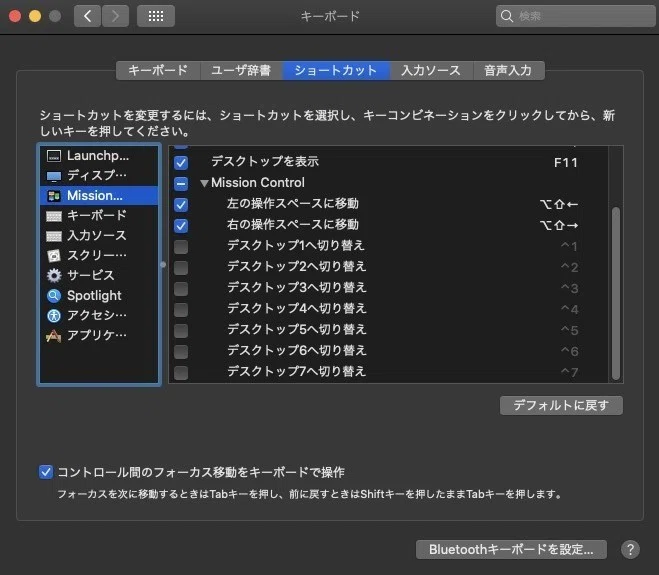The width and height of the screenshot is (659, 575).
Task: Enable デスクトップ5へ切り替え checkbox
Action: [x=181, y=331]
